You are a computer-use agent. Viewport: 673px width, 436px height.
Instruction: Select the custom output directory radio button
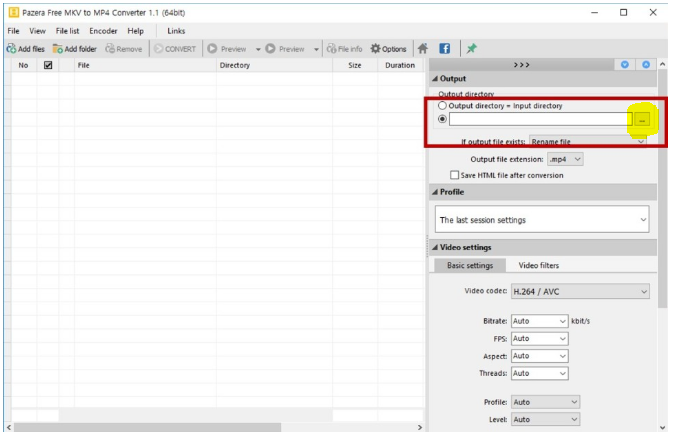pyautogui.click(x=442, y=119)
